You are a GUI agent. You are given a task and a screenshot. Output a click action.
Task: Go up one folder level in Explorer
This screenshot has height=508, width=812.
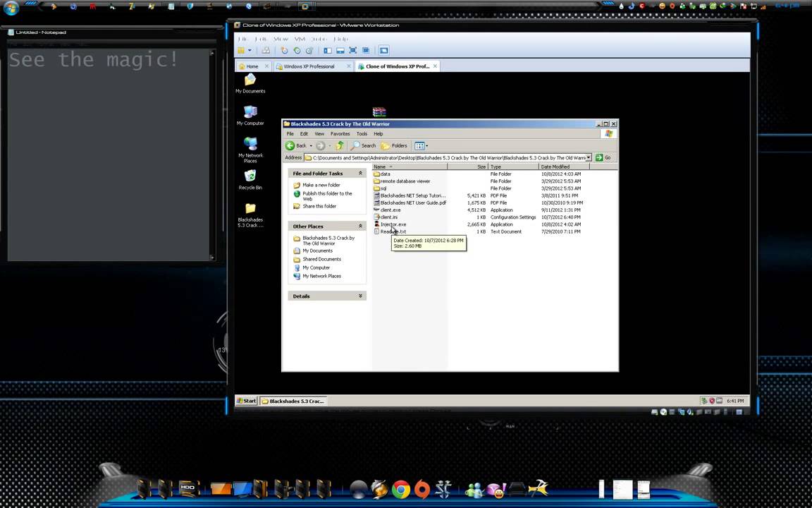click(x=340, y=145)
